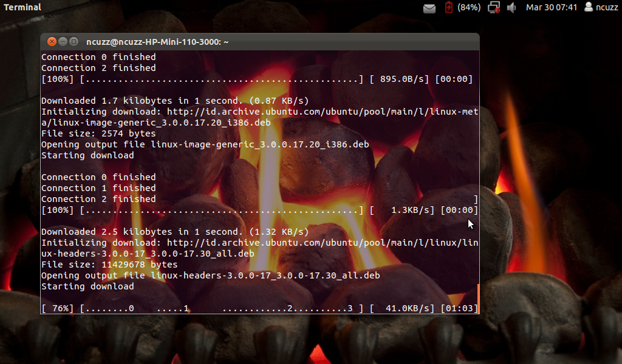Image resolution: width=622 pixels, height=364 pixels.
Task: Click the Terminal application menu title
Action: [22, 7]
